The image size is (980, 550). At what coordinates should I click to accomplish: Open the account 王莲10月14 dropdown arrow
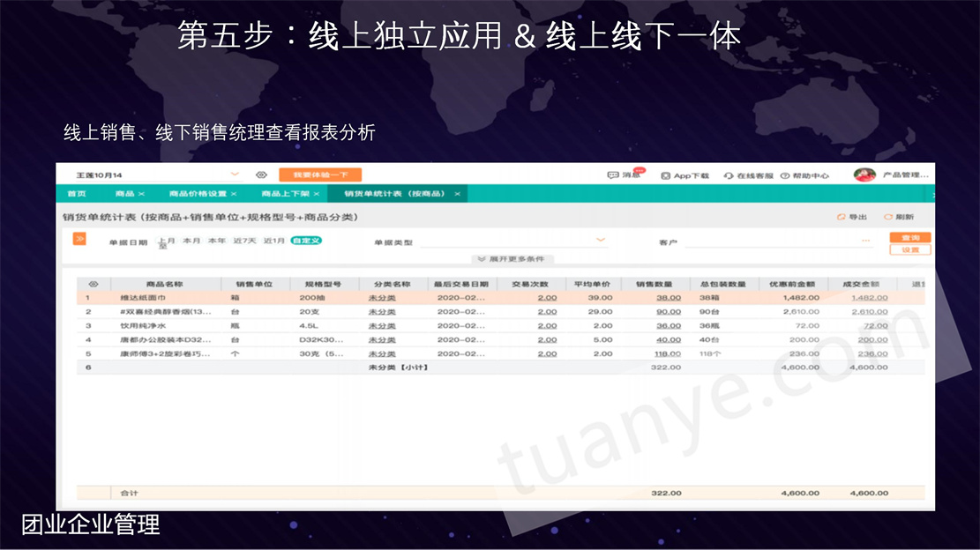pos(235,175)
